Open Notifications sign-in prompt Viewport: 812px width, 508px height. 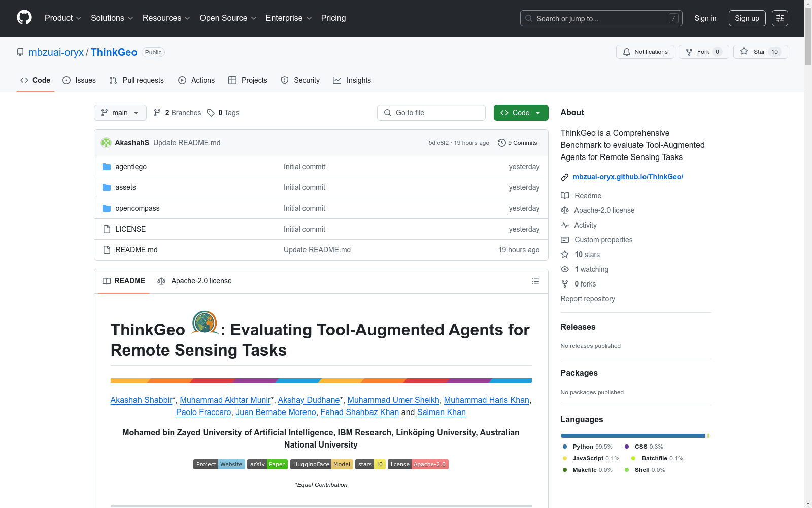coord(645,52)
